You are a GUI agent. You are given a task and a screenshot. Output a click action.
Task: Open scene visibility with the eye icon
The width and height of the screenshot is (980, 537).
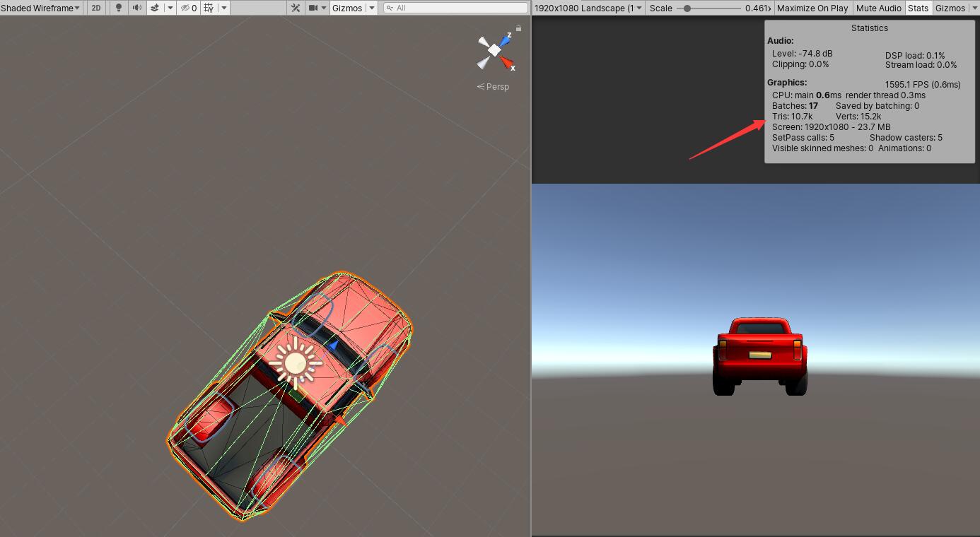pyautogui.click(x=186, y=8)
